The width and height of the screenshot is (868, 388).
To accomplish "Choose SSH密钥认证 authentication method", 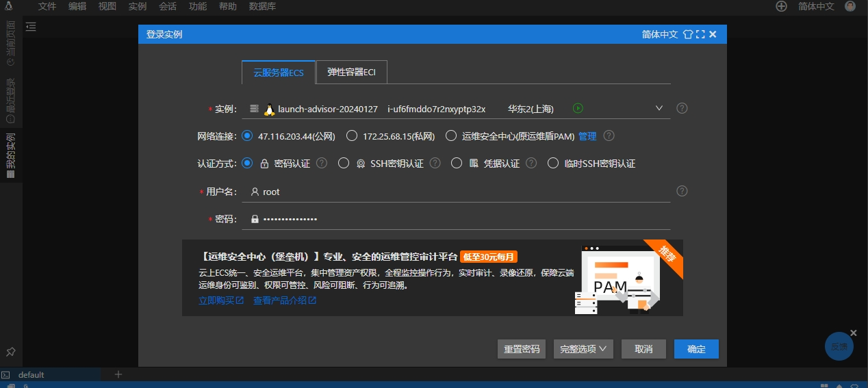I will tap(344, 164).
